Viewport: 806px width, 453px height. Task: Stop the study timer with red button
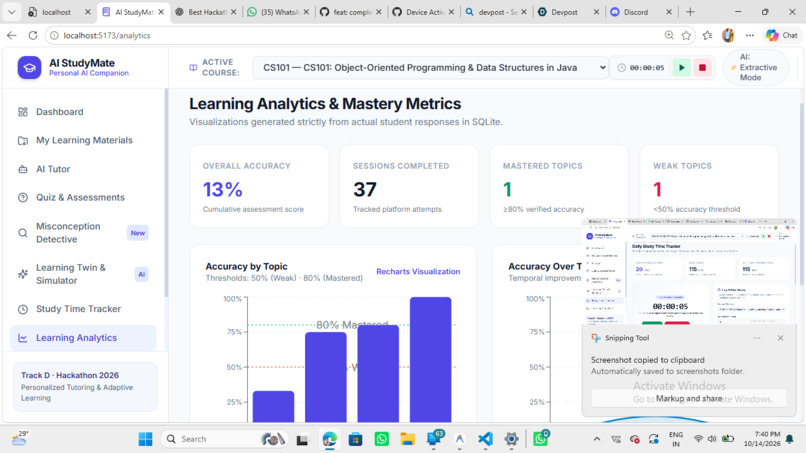click(702, 68)
